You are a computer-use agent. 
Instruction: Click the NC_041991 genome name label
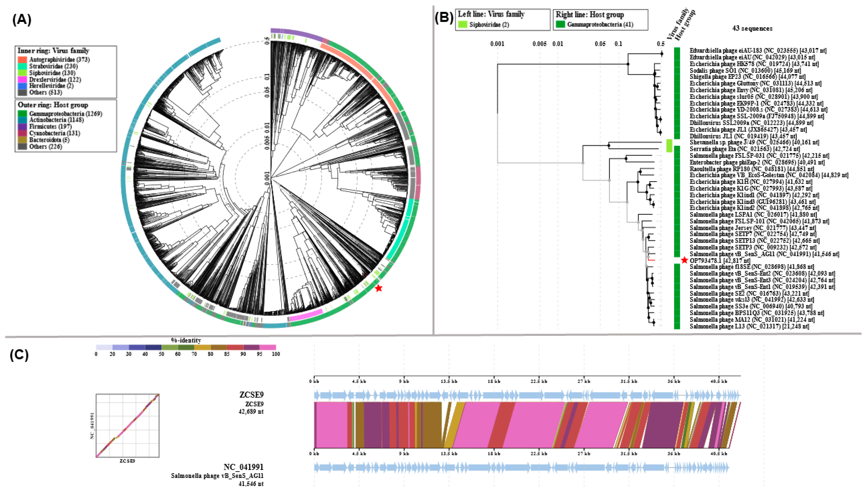point(243,467)
